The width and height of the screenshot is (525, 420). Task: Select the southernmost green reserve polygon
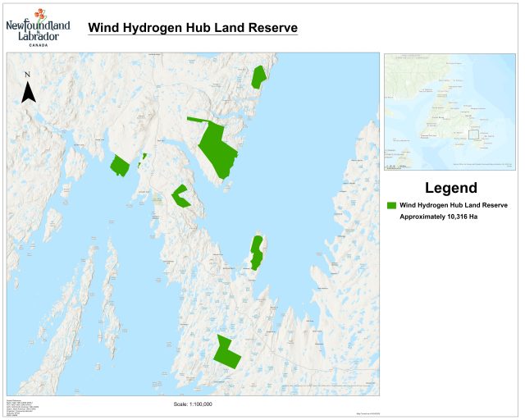[226, 353]
